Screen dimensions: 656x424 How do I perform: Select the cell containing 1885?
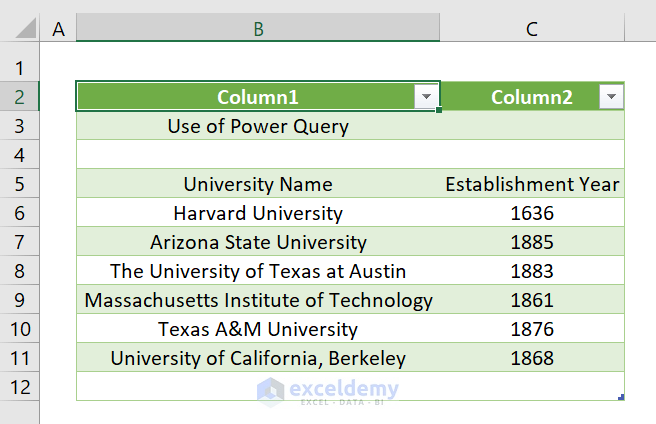click(532, 242)
